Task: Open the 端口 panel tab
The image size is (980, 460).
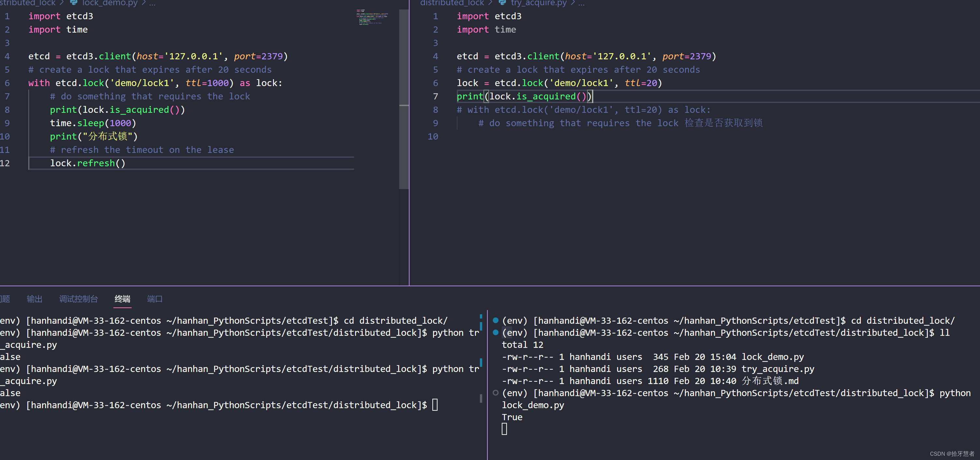Action: [154, 299]
